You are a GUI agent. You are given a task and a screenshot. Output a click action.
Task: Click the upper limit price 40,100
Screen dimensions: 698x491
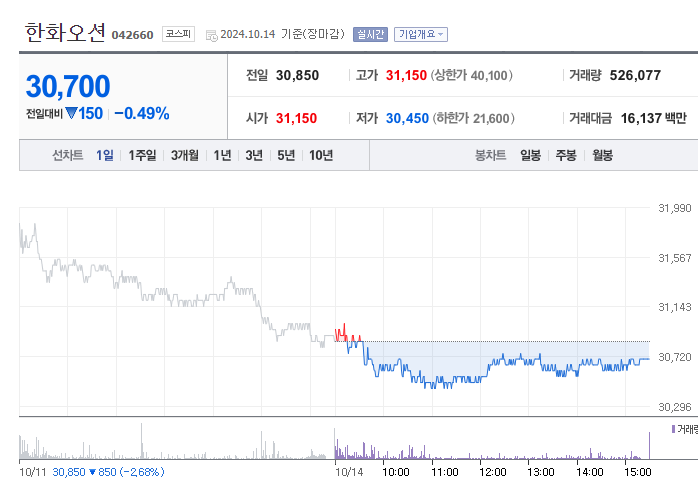click(x=489, y=75)
